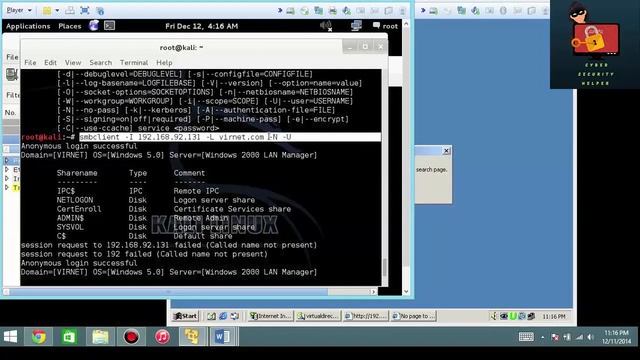Viewport: 640px width, 360px height.
Task: Click Internet In... taskbar button in Windows VM
Action: [271, 316]
